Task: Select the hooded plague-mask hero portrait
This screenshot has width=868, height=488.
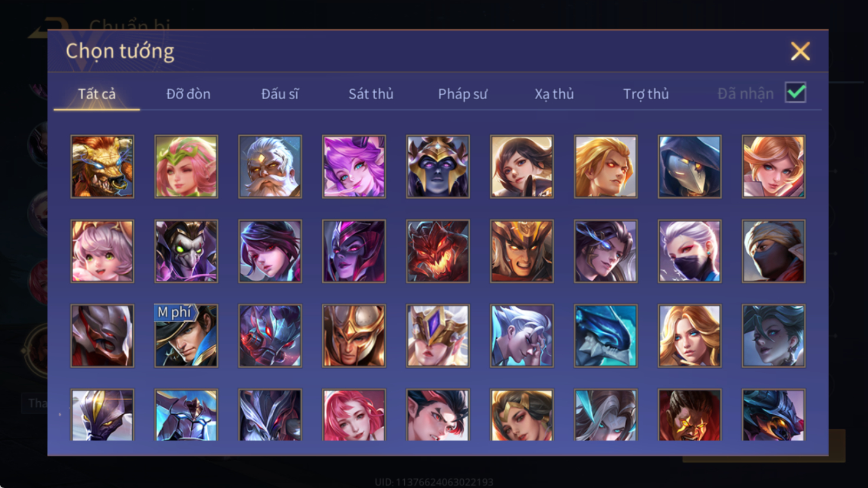Action: 689,166
